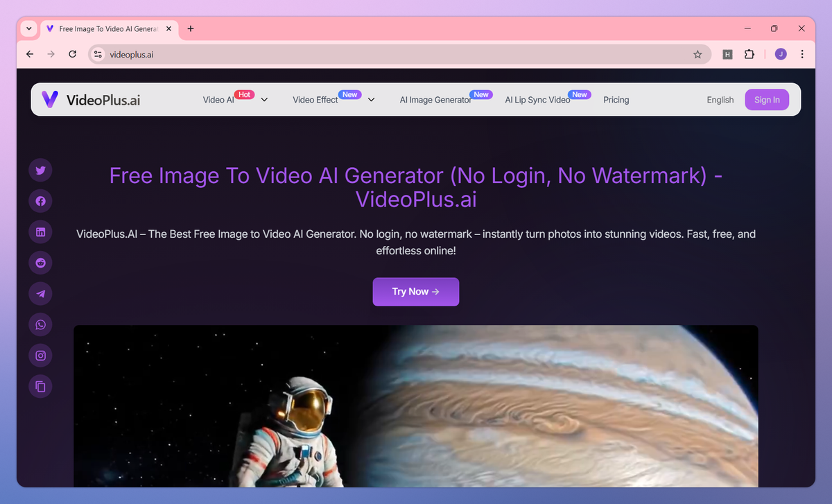Image resolution: width=832 pixels, height=504 pixels.
Task: Open a new browser tab
Action: coord(191,28)
